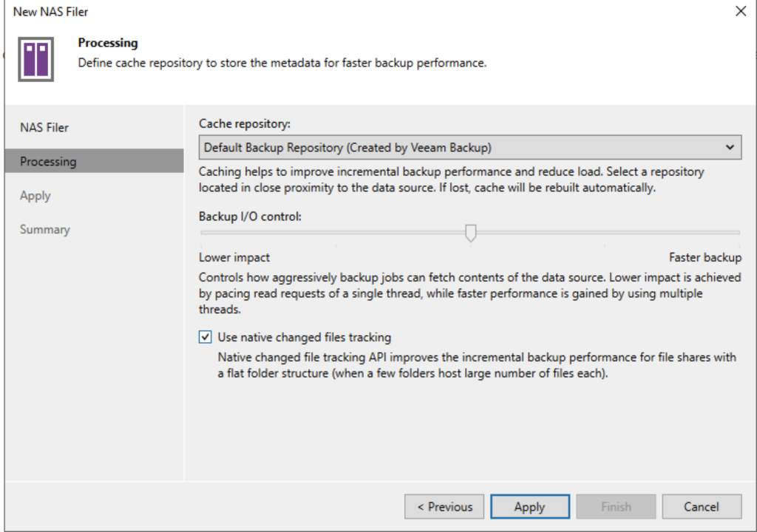The image size is (757, 532).
Task: Click the Summary step in sidebar
Action: (45, 230)
